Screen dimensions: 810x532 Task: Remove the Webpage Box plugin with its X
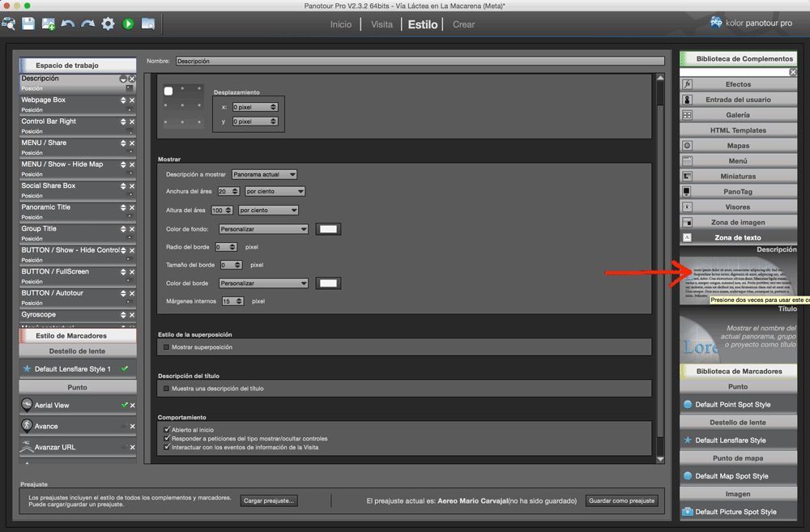(x=132, y=100)
